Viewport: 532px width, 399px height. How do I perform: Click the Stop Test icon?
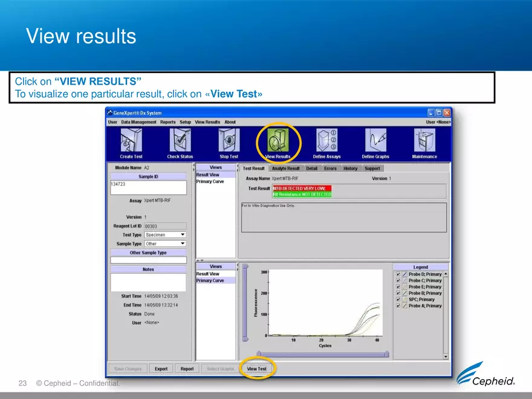229,141
